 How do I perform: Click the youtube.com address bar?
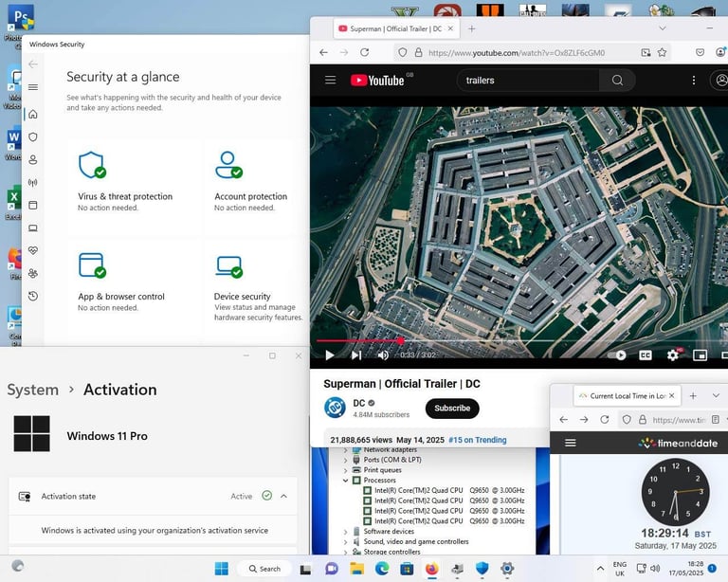click(x=517, y=53)
